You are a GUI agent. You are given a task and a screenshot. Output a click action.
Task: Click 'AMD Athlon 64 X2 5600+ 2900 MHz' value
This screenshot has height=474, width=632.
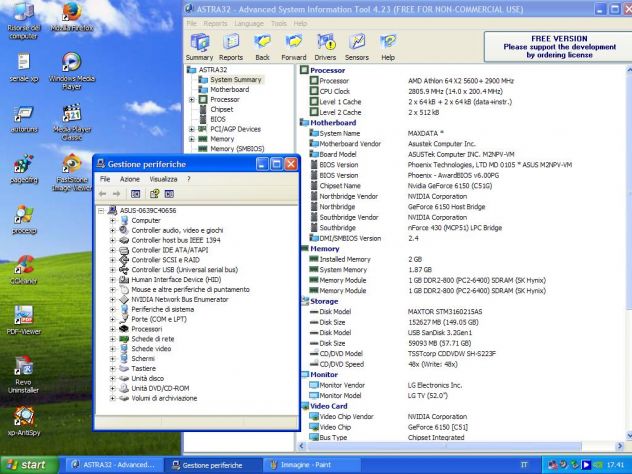461,81
